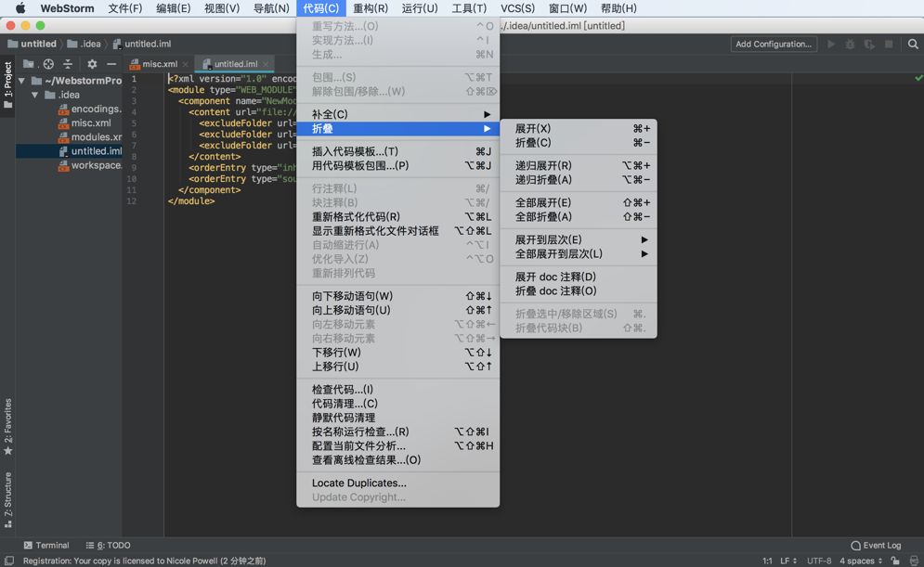Click the Add Configuration button

pyautogui.click(x=774, y=45)
